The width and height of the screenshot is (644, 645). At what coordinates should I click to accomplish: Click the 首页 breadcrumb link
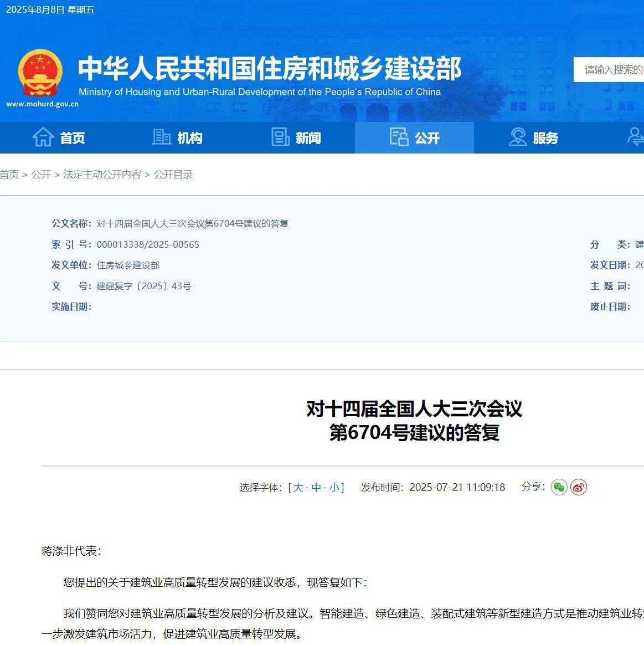pyautogui.click(x=9, y=175)
